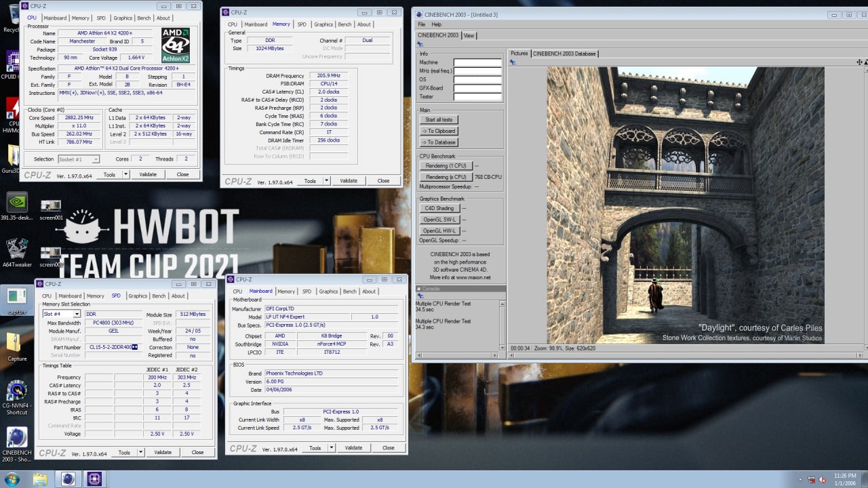Click the -> To Database button
868x488 pixels.
tap(439, 142)
